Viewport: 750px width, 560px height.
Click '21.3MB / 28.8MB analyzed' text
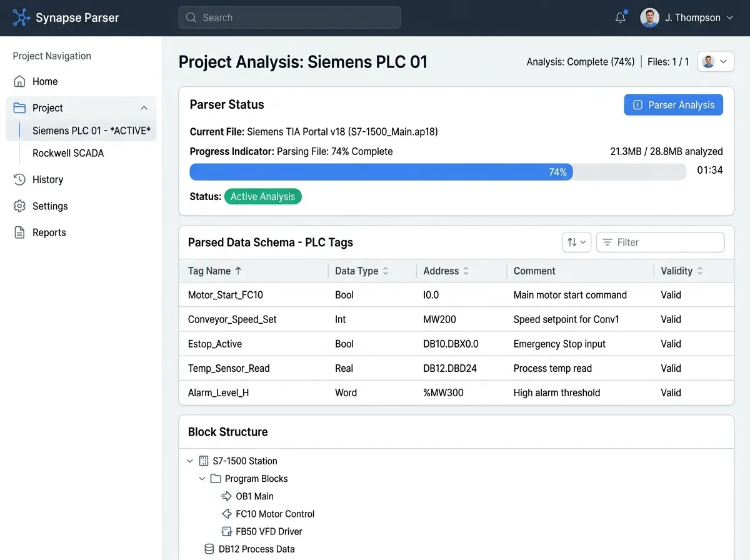tap(666, 151)
